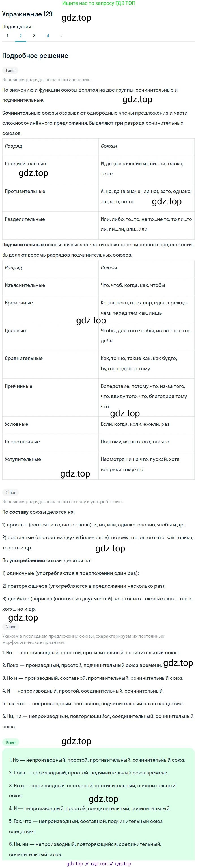Select subtask tab 2
This screenshot has height=868, width=198.
(x=20, y=36)
